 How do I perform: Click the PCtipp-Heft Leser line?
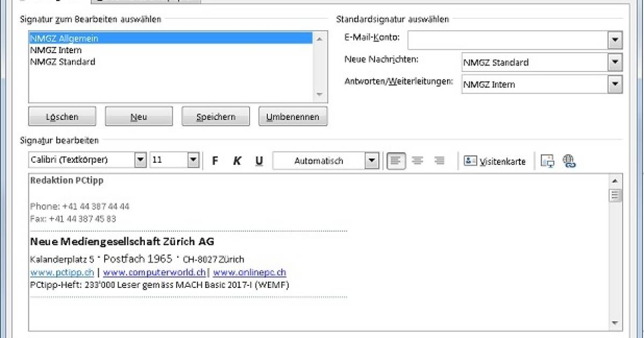coord(159,285)
